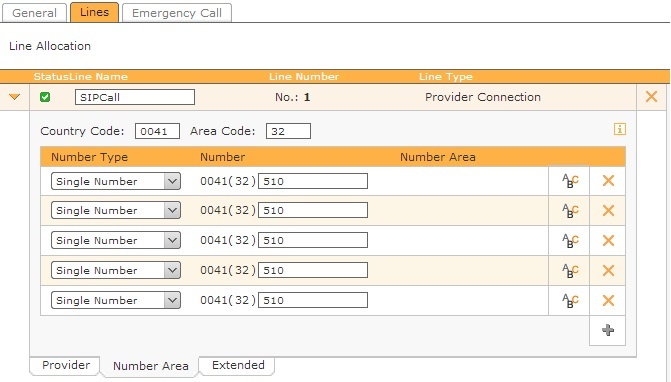
Task: Click the Line Type column header
Action: (446, 77)
